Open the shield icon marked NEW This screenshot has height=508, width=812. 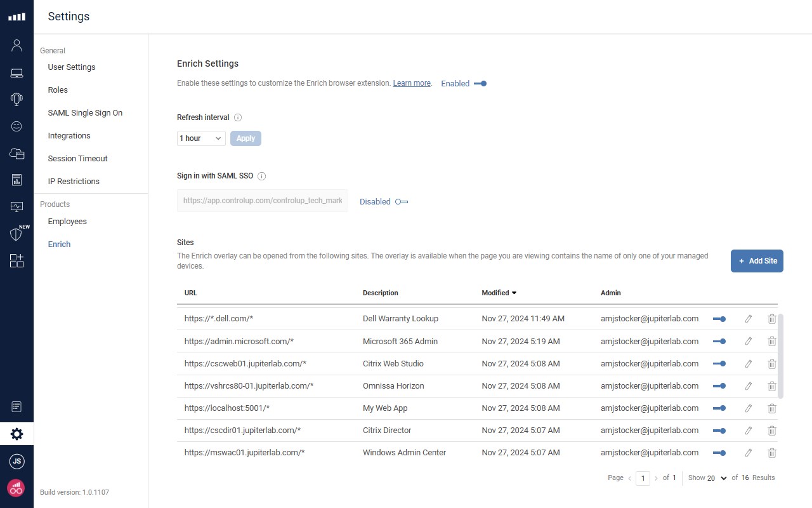[16, 234]
